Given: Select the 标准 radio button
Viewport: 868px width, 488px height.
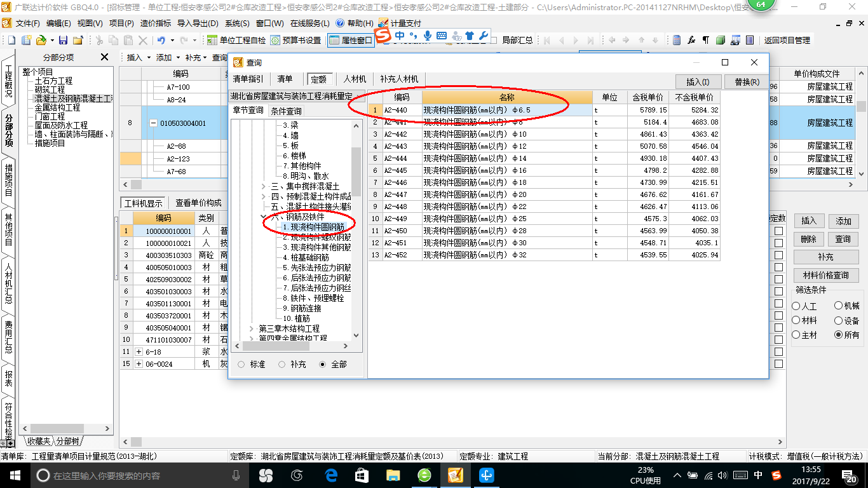Looking at the screenshot, I should [241, 365].
